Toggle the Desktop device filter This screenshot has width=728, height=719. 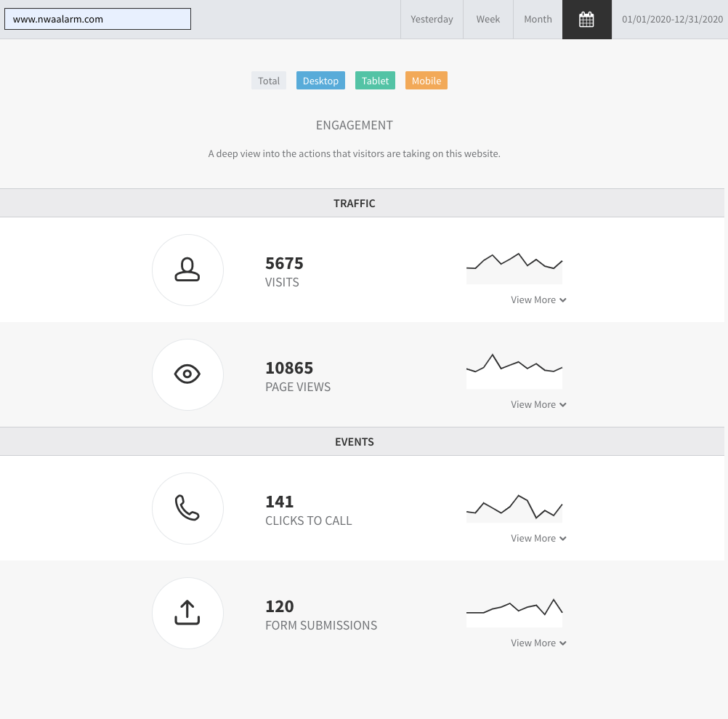click(x=320, y=81)
